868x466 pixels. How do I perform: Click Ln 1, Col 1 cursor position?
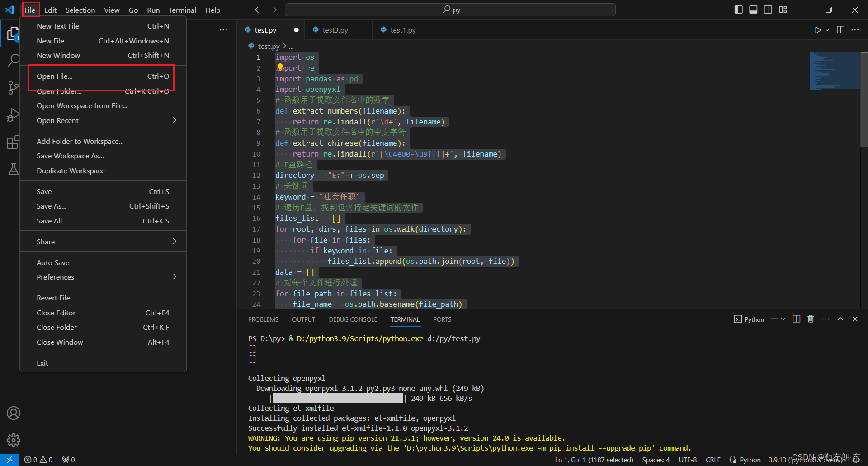click(x=594, y=460)
